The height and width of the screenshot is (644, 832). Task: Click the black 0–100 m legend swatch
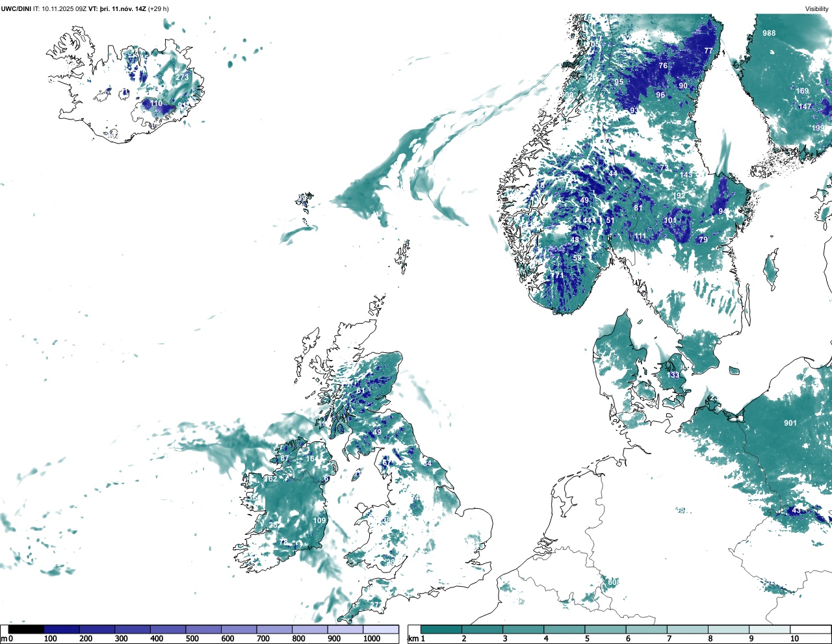(x=27, y=629)
